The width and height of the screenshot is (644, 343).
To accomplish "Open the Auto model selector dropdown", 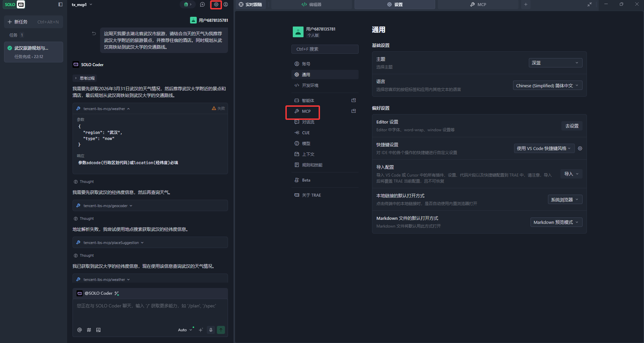I will [x=185, y=330].
